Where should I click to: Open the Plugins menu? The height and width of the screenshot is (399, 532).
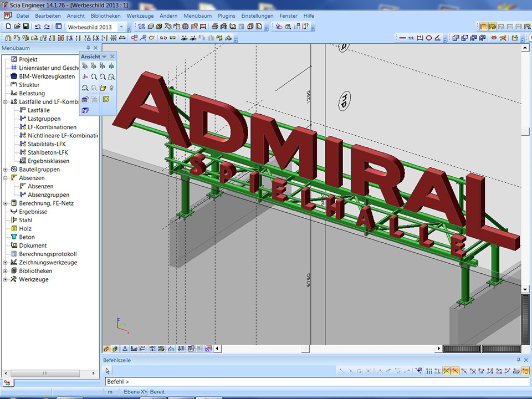tap(226, 16)
